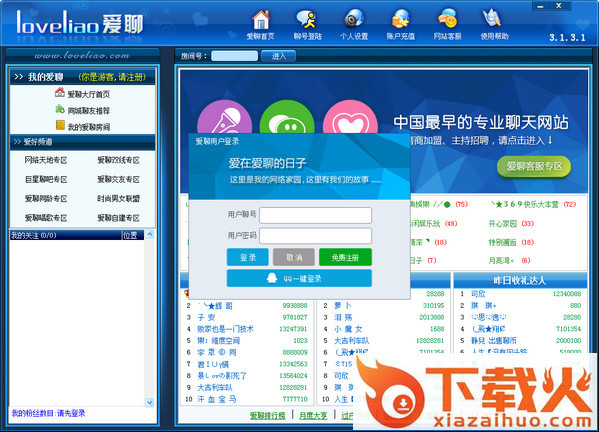Select 败家也是一门技术 ranking entry
Screen dimensions: 599x432
(225, 329)
